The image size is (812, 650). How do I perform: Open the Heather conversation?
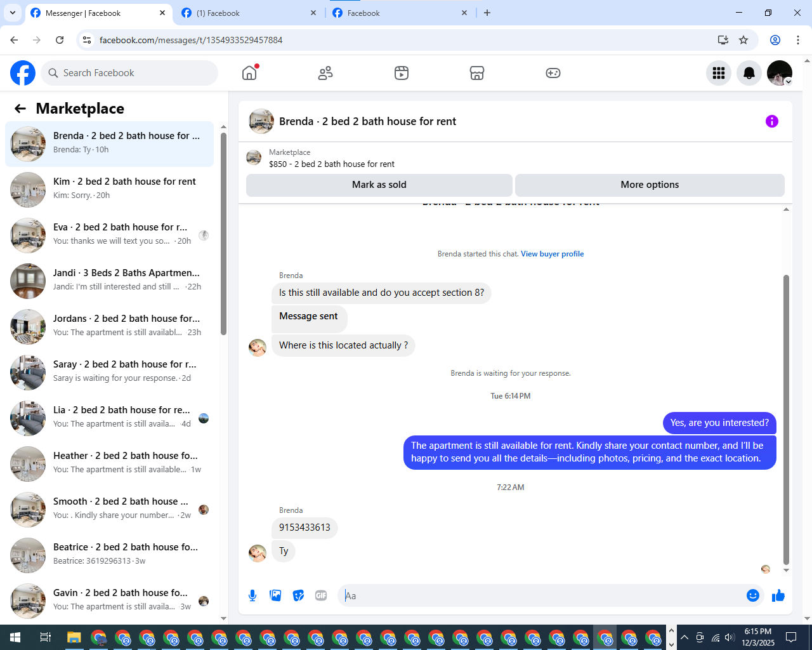pyautogui.click(x=109, y=464)
